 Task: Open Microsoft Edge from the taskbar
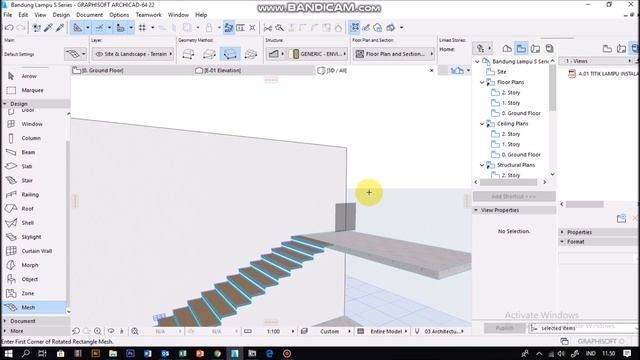pyautogui.click(x=269, y=353)
